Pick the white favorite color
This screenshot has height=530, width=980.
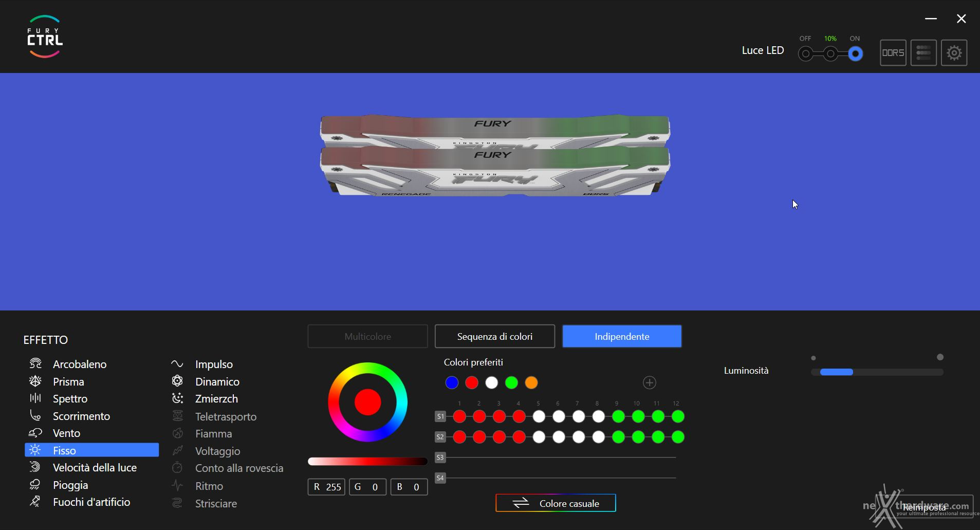491,382
